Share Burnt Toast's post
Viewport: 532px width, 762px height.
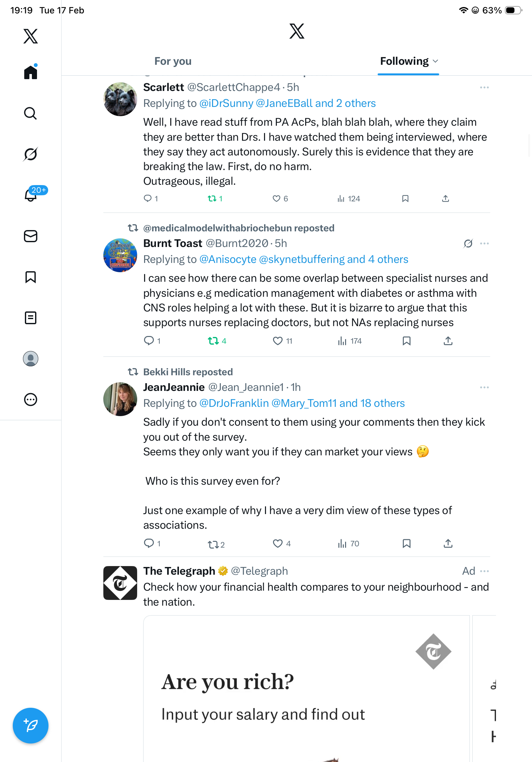tap(448, 341)
